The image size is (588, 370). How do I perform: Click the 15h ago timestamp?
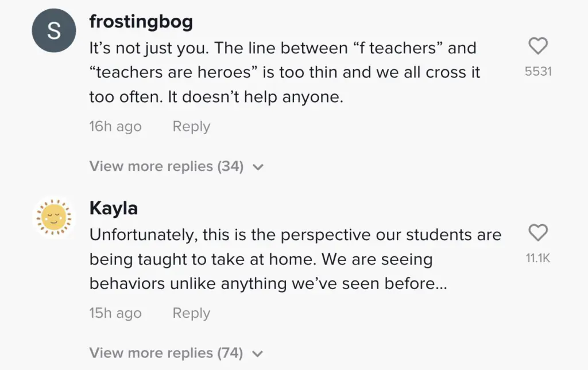coord(115,313)
